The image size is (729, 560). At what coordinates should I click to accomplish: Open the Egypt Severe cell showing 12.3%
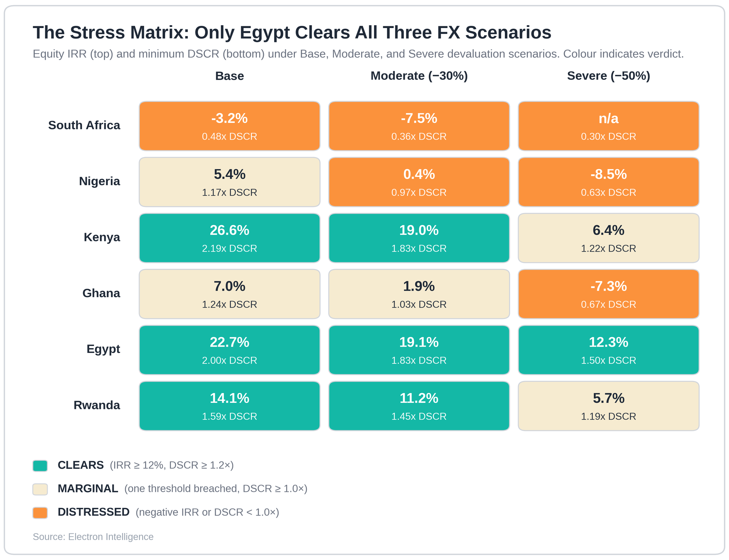point(609,350)
